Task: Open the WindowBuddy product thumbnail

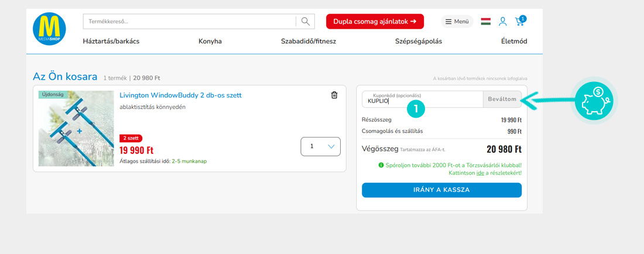Action: pyautogui.click(x=76, y=129)
